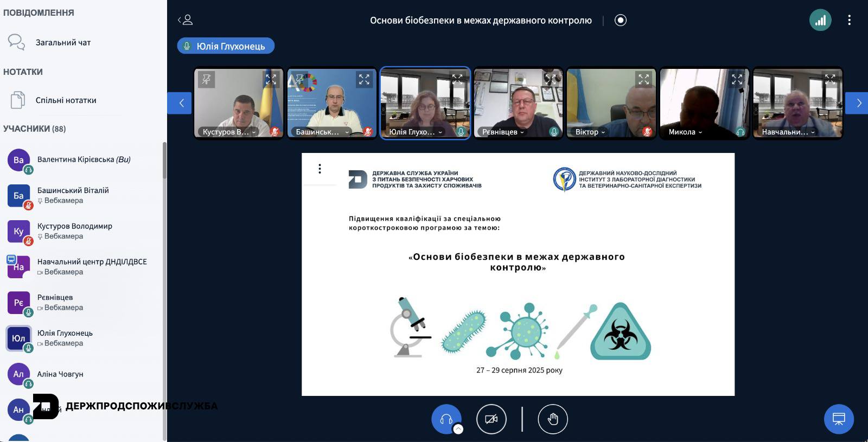
Task: Expand Віктор webcam name dropdown
Action: (x=590, y=132)
